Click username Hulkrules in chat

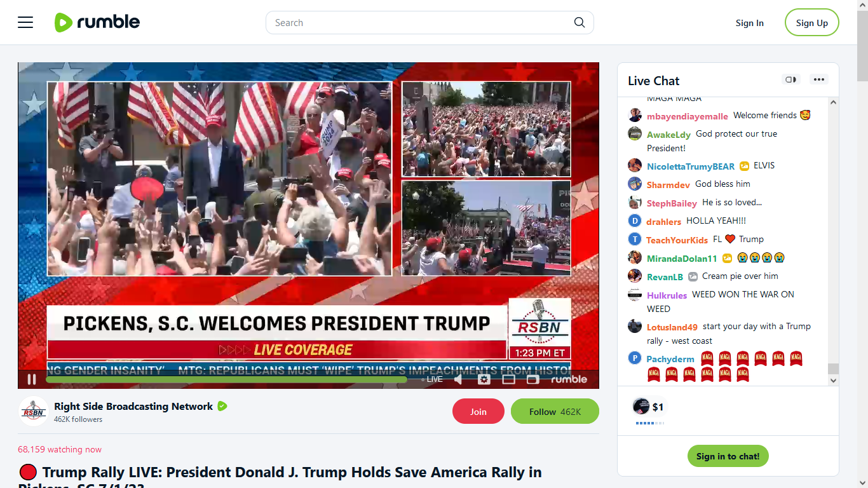(667, 295)
